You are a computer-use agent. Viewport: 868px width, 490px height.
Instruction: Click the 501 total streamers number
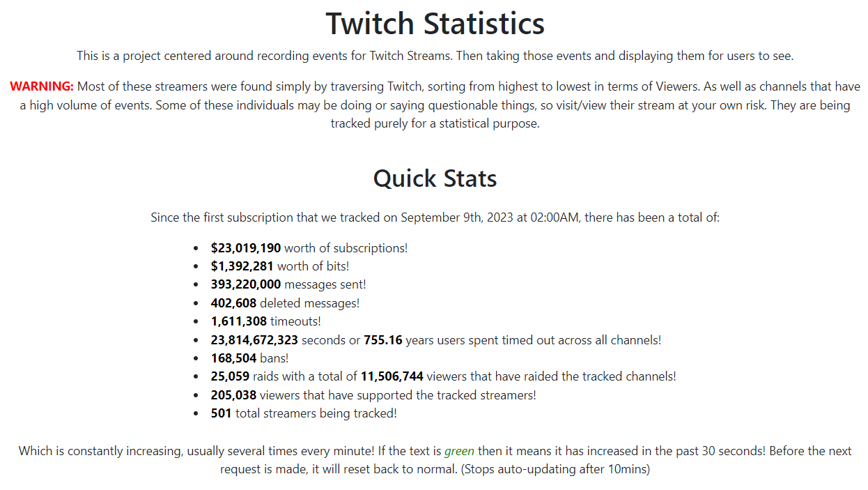pyautogui.click(x=221, y=413)
